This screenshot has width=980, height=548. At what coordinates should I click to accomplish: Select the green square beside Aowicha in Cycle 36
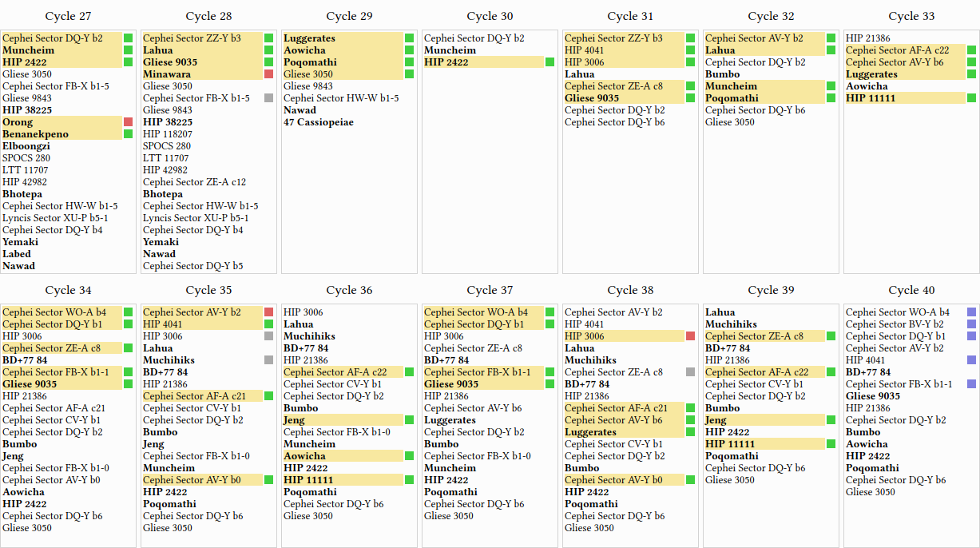tap(409, 456)
